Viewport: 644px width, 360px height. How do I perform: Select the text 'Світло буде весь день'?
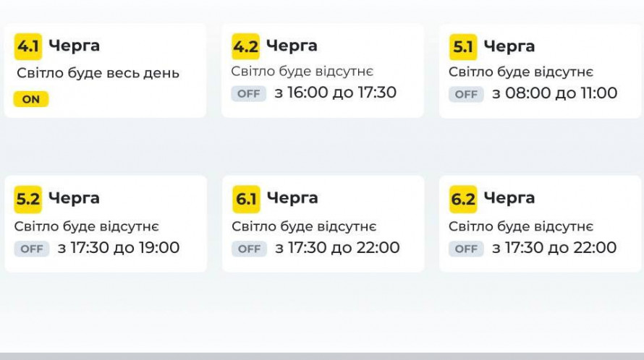pyautogui.click(x=98, y=73)
